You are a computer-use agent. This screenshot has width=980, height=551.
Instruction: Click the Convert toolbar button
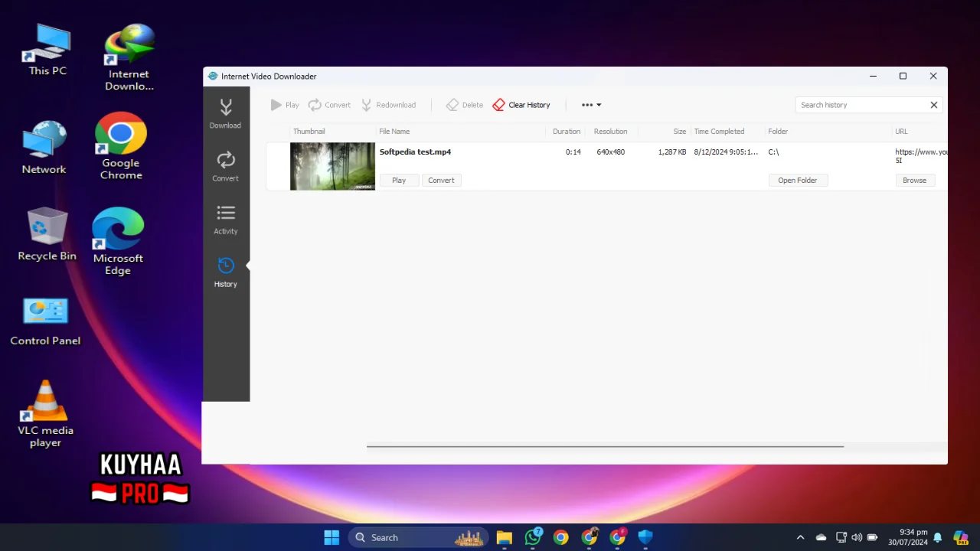pyautogui.click(x=329, y=105)
